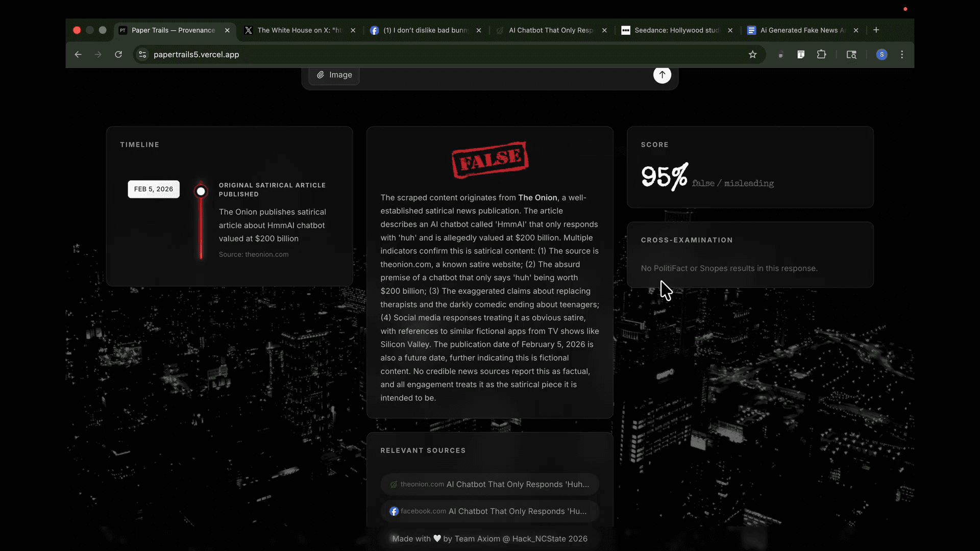Viewport: 980px width, 551px height.
Task: Click the Timeline panel heading
Action: pos(139,145)
